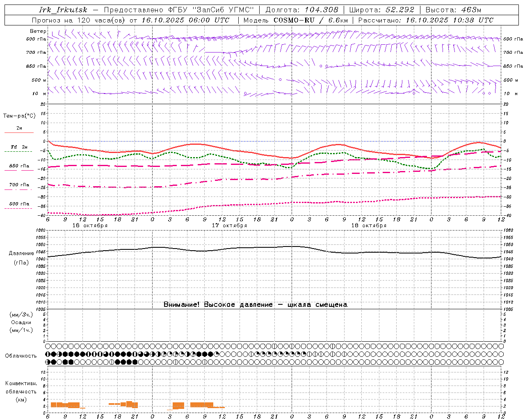Click the provider text ФГБУ "ЗапСиб УГМС"
This screenshot has height=420, width=525.
[x=211, y=10]
